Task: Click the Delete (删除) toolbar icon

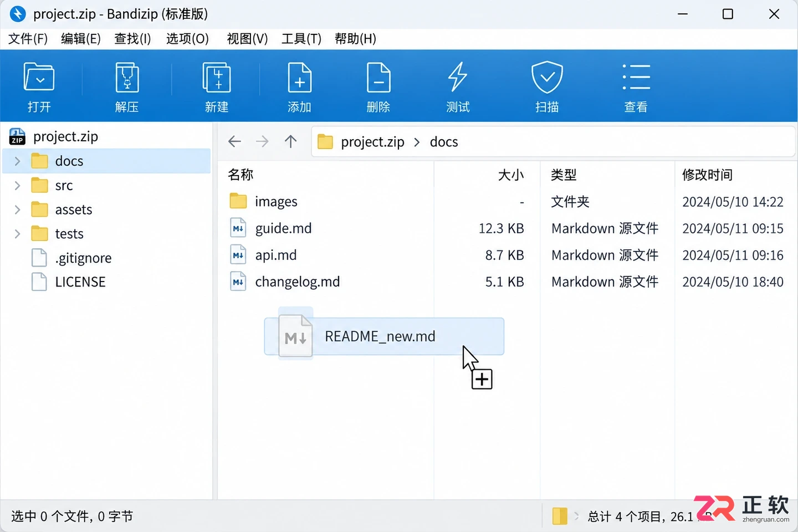Action: click(378, 77)
